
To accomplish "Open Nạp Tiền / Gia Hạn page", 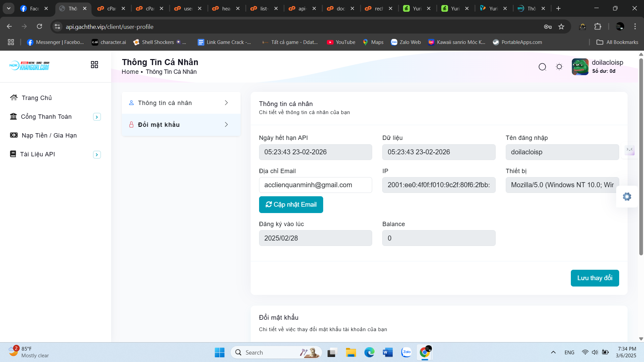I will coord(49,135).
